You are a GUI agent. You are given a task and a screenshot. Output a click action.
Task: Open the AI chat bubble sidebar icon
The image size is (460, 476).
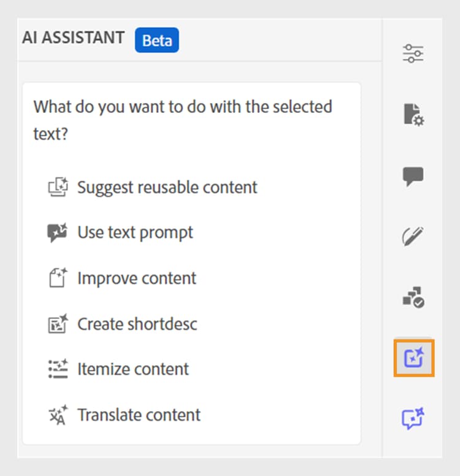[x=413, y=418]
